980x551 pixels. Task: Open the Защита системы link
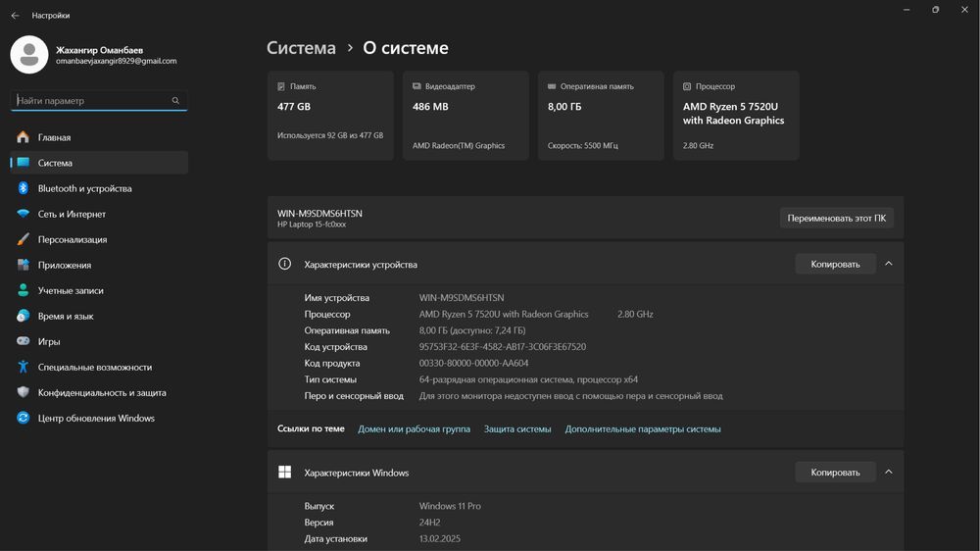pyautogui.click(x=517, y=429)
